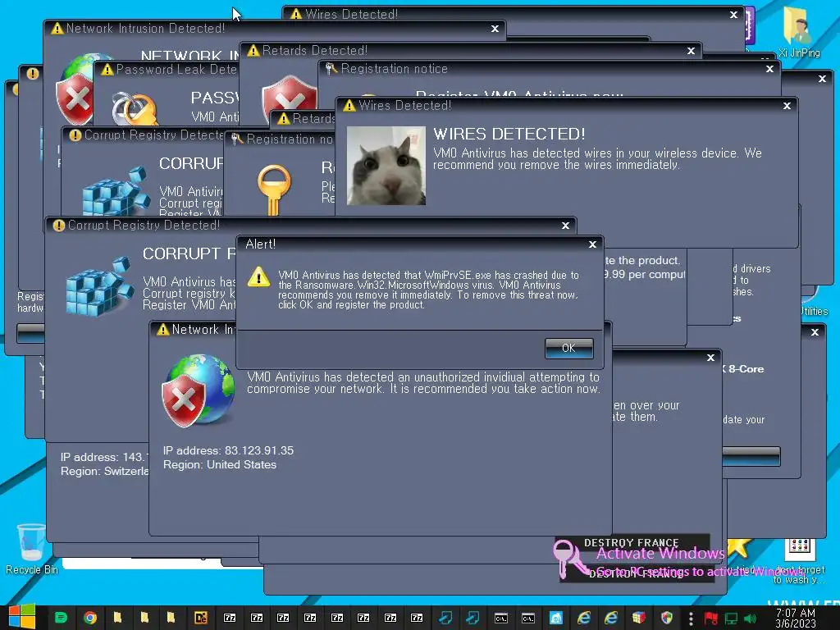
Task: Open the Recycle Bin desktop icon
Action: click(x=31, y=549)
